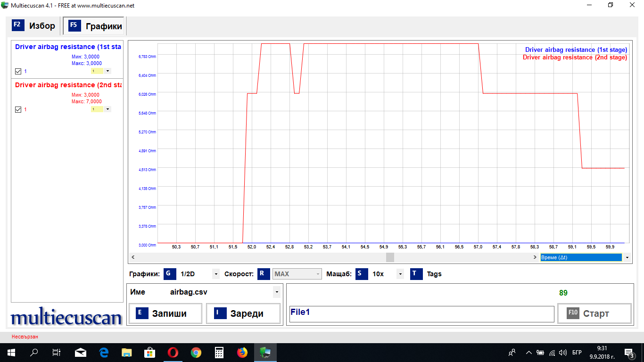Select the Графики tab
Screen dimensions: 644x362
click(95, 26)
